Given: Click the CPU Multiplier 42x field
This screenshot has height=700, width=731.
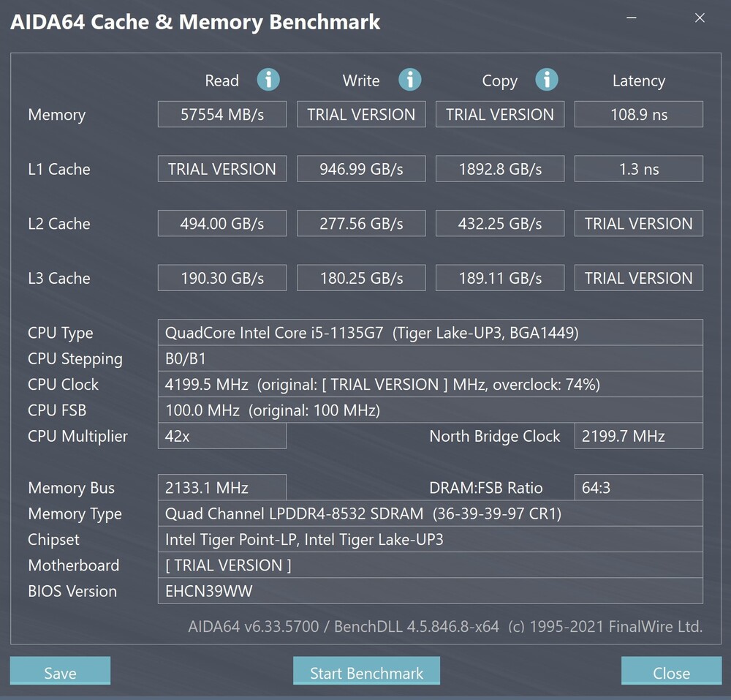Looking at the screenshot, I should [x=222, y=437].
